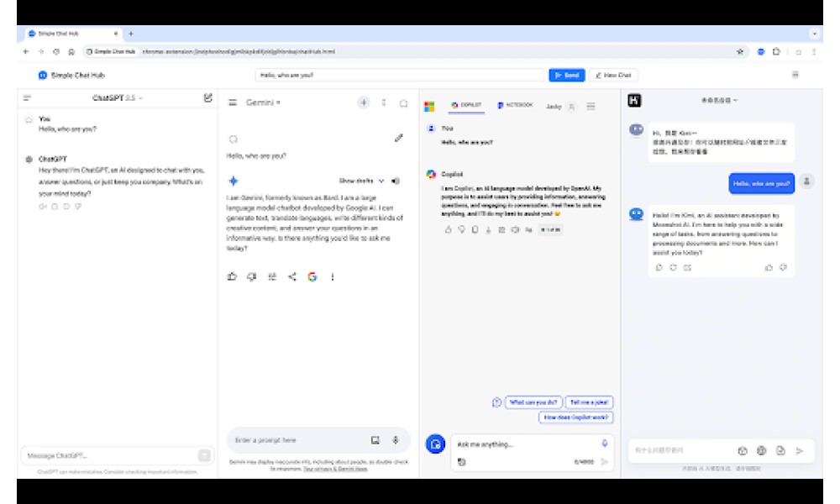Like the Copilot response
This screenshot has width=840, height=504.
(449, 230)
